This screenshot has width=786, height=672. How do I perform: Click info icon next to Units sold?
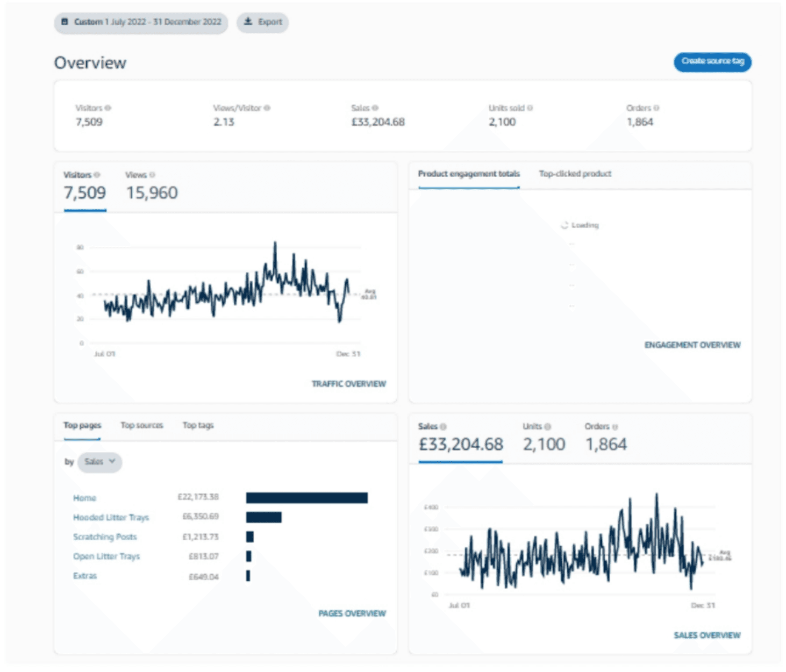pyautogui.click(x=530, y=108)
